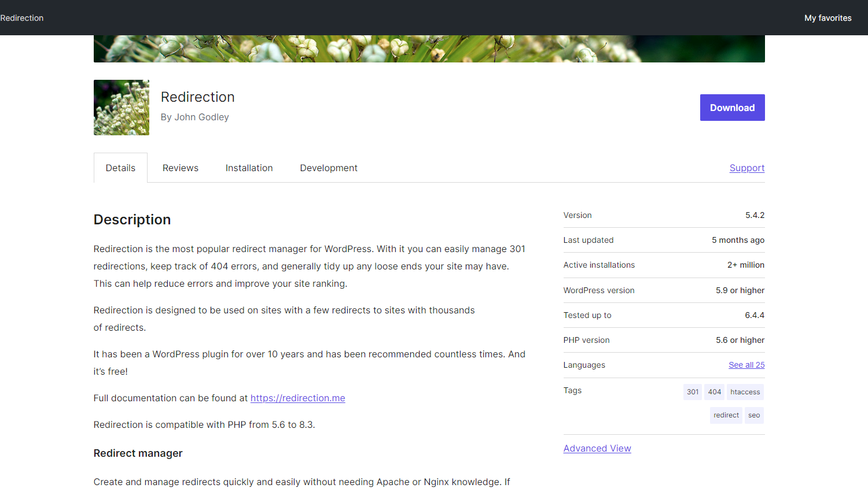
Task: Click the plugin banner image
Action: tap(429, 49)
